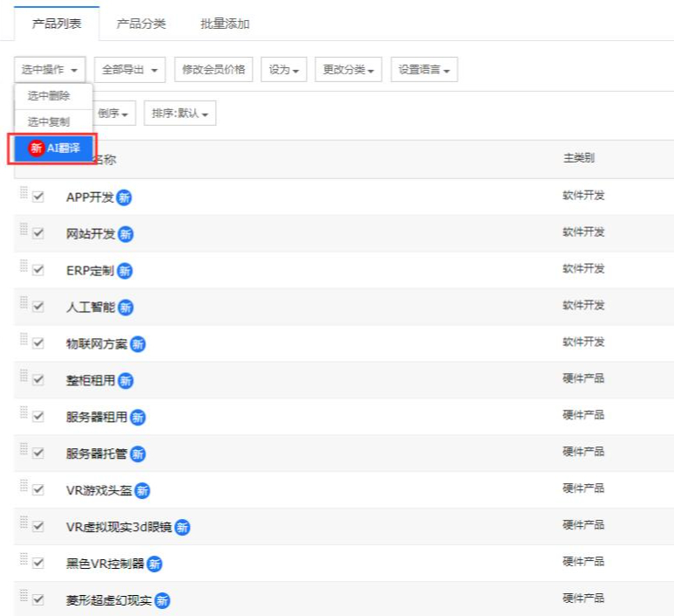Expand the 设为 dropdown
Image resolution: width=674 pixels, height=616 pixels.
pos(284,70)
